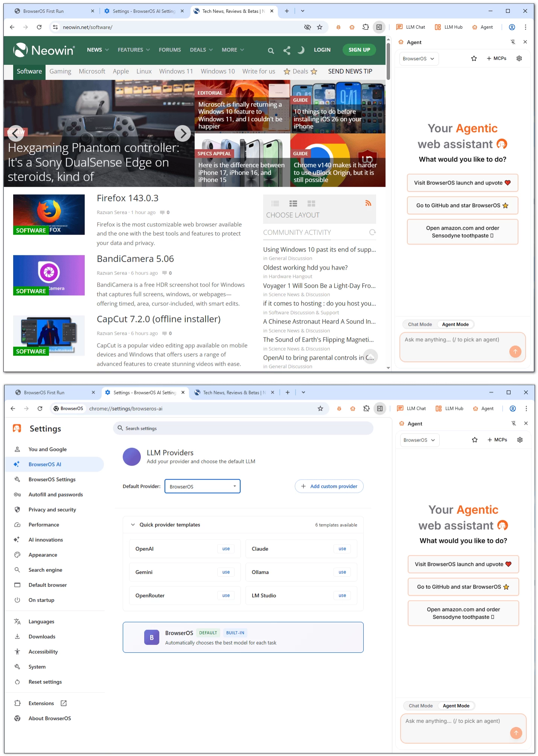Open Chrome menu three dots in settings window

click(x=526, y=409)
